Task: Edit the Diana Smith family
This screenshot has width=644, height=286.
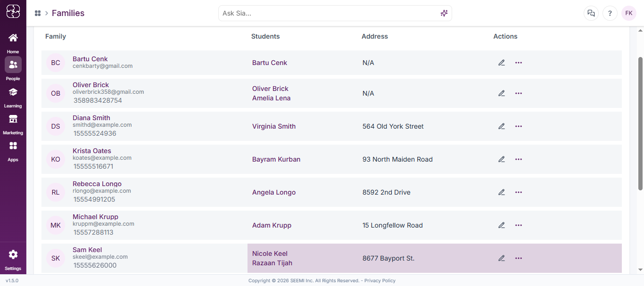Action: (502, 126)
